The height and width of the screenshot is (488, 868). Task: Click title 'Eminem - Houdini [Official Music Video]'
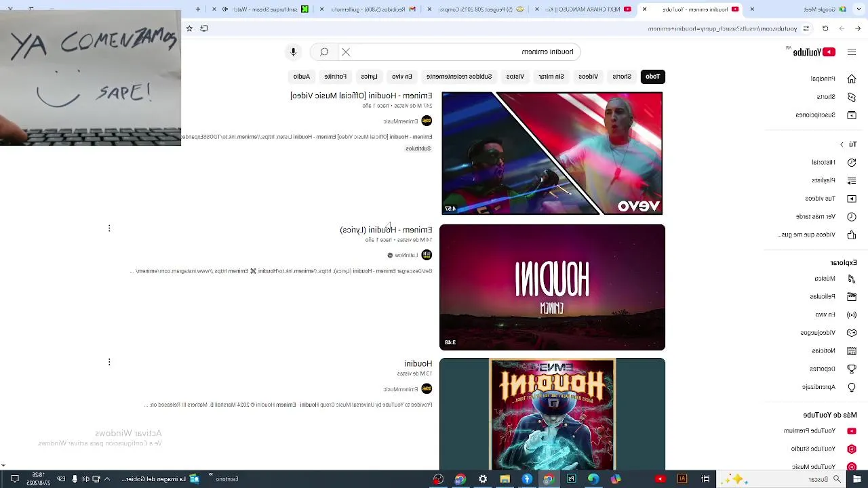pos(361,96)
